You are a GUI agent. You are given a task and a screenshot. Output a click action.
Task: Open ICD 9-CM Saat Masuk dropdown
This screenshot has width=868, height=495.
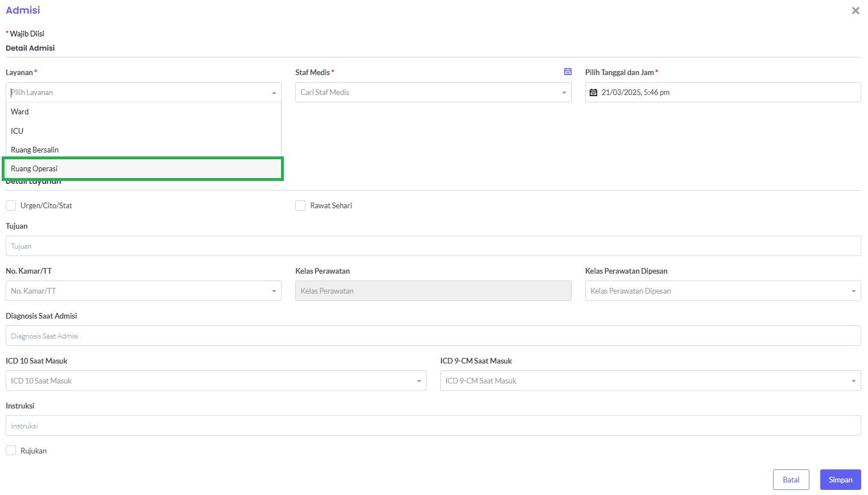coord(650,381)
